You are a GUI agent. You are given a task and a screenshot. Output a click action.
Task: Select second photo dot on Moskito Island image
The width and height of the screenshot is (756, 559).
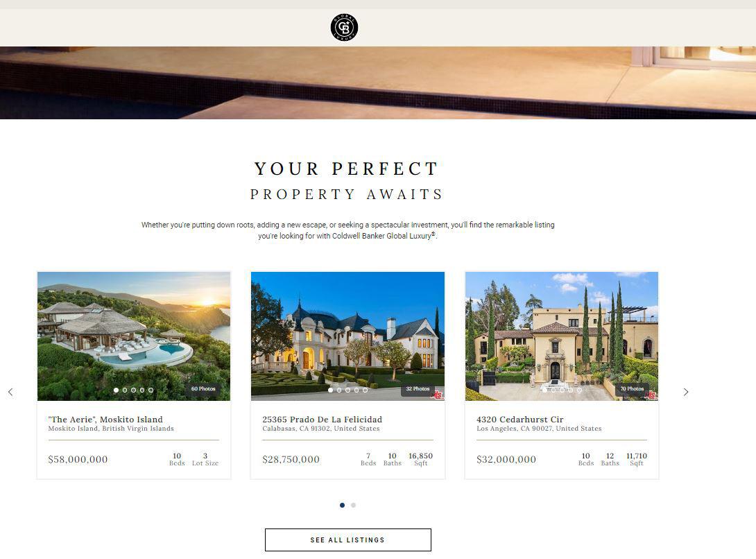coord(125,390)
